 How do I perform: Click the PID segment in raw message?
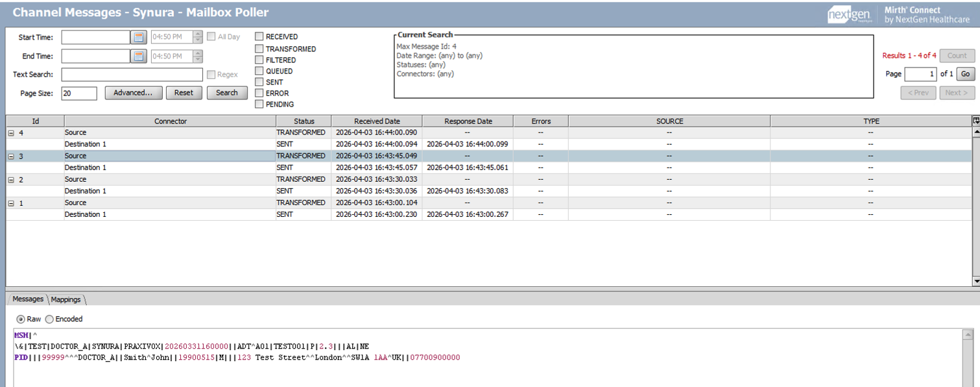(x=21, y=357)
